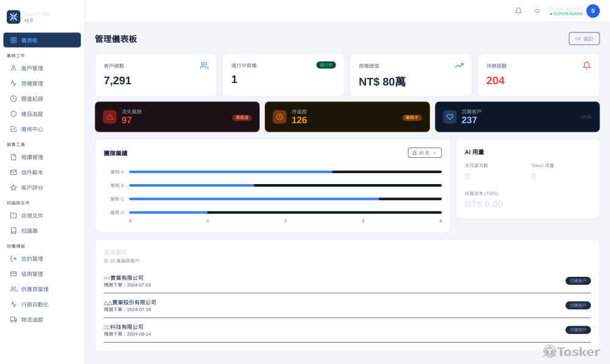
Task: Click the users icon on 客戶總數 card
Action: click(x=204, y=65)
